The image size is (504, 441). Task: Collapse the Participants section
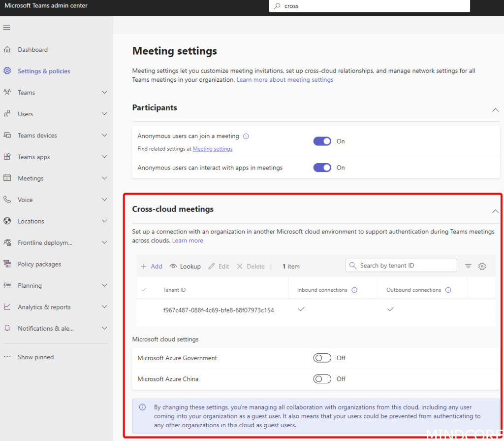click(x=495, y=109)
